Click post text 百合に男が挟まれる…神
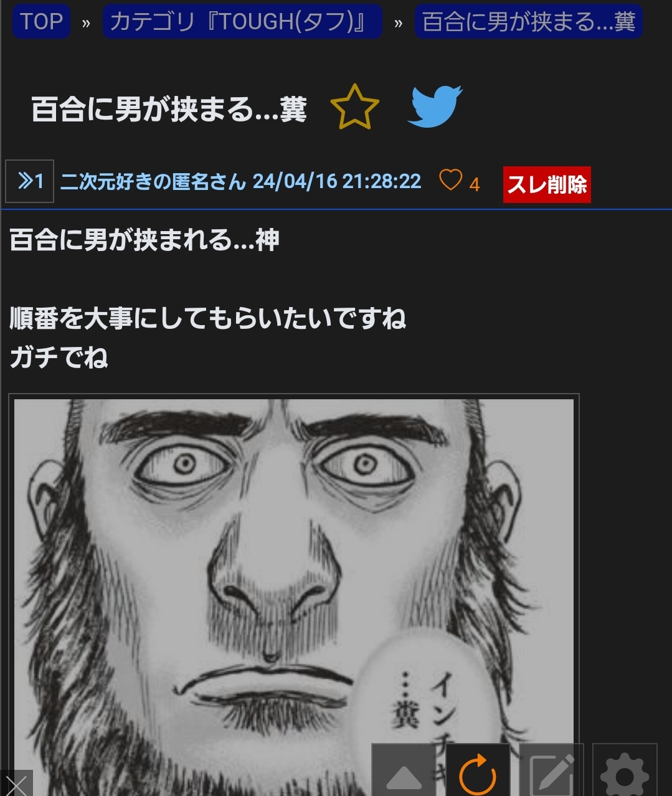The image size is (672, 796). 144,240
